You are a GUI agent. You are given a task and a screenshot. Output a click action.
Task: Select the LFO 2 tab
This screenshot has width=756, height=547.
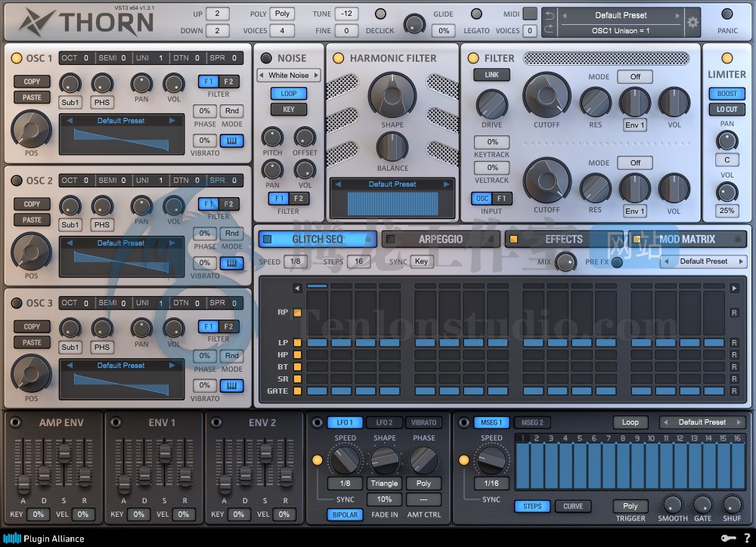(384, 422)
